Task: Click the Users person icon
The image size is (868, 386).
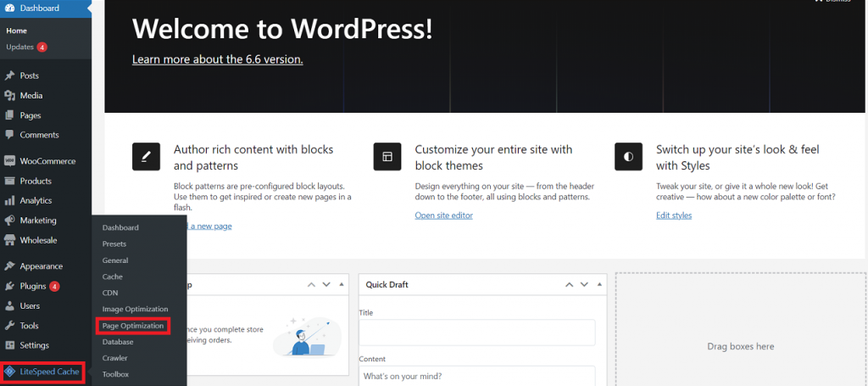Action: (x=9, y=305)
